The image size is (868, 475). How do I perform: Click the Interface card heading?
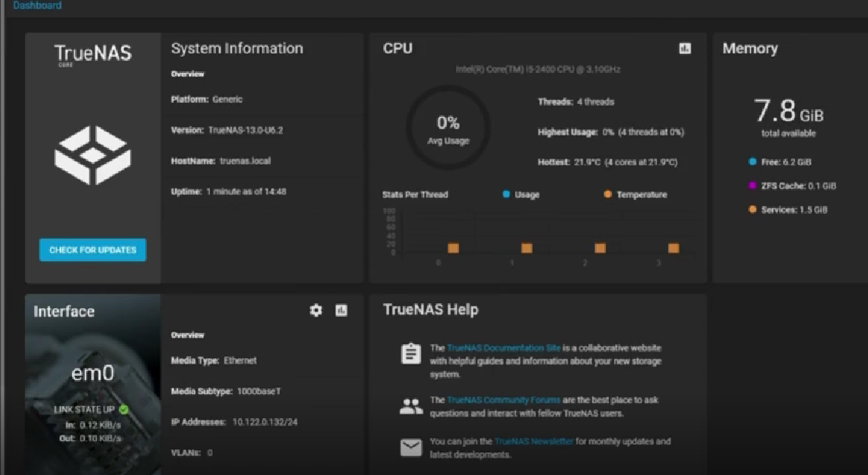[x=64, y=312]
